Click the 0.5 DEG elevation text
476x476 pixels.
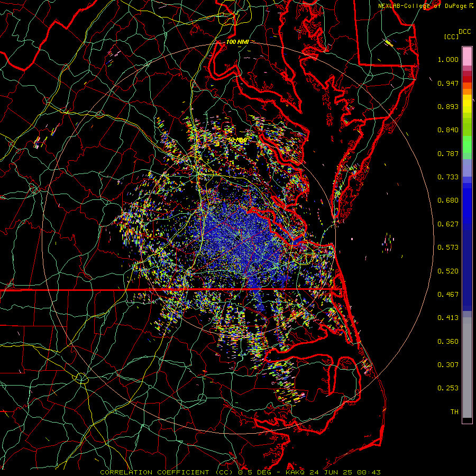click(254, 472)
